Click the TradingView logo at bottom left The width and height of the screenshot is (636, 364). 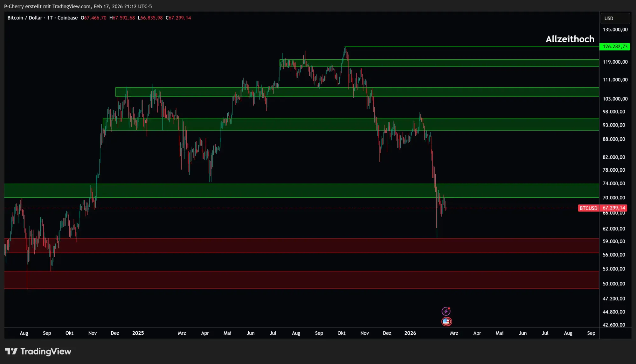[38, 351]
